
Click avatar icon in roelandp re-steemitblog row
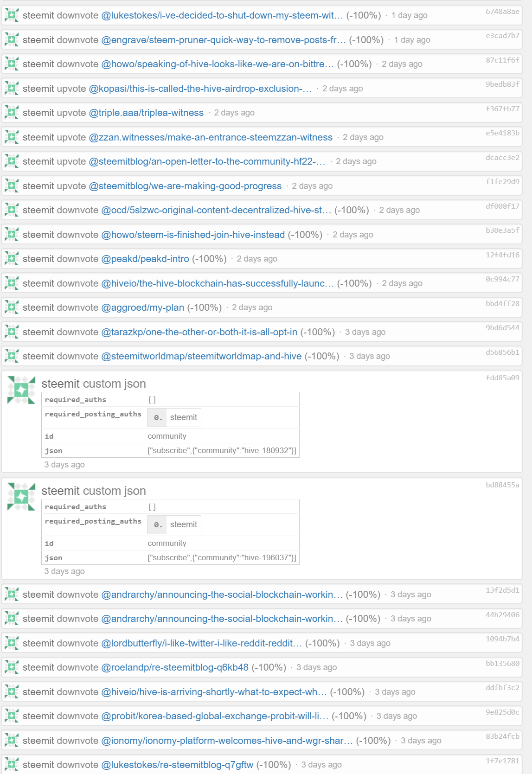(12, 667)
